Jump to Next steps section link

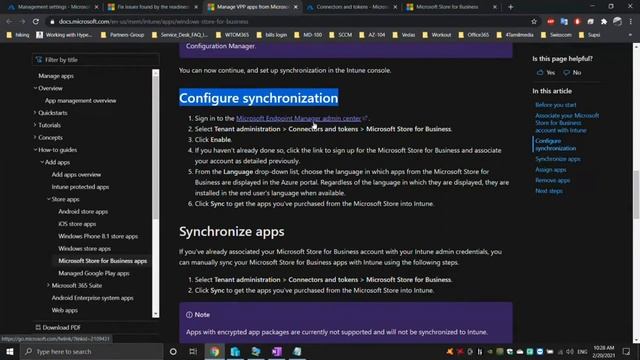(x=549, y=191)
